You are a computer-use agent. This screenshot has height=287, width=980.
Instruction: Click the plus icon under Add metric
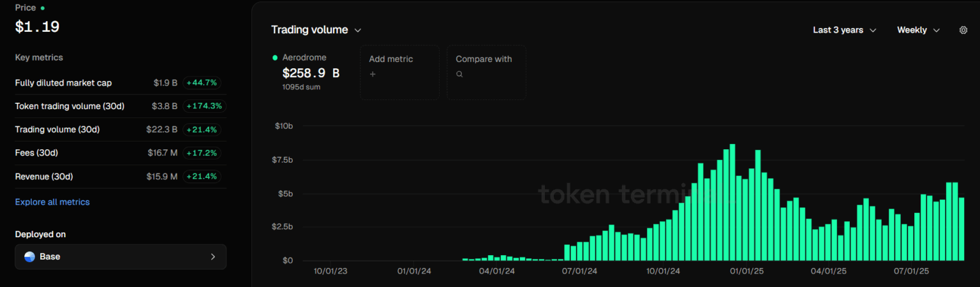pyautogui.click(x=373, y=75)
